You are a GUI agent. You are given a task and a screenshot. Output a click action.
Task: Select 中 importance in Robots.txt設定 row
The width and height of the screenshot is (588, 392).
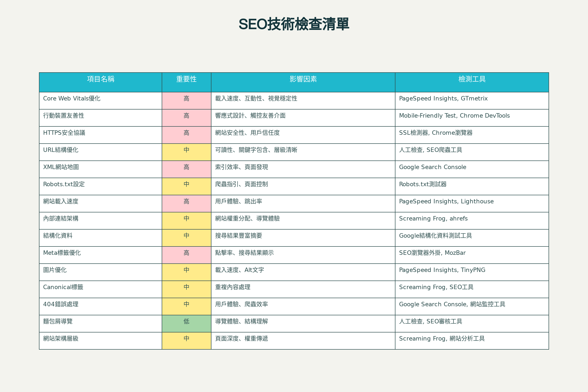186,186
